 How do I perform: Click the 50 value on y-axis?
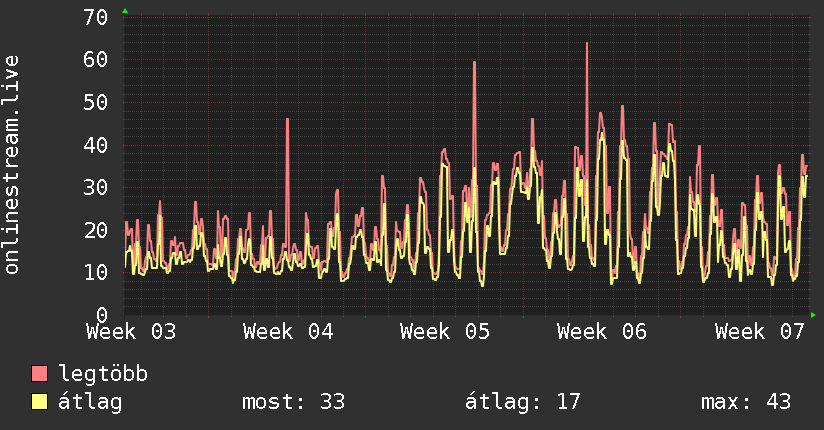[x=96, y=102]
